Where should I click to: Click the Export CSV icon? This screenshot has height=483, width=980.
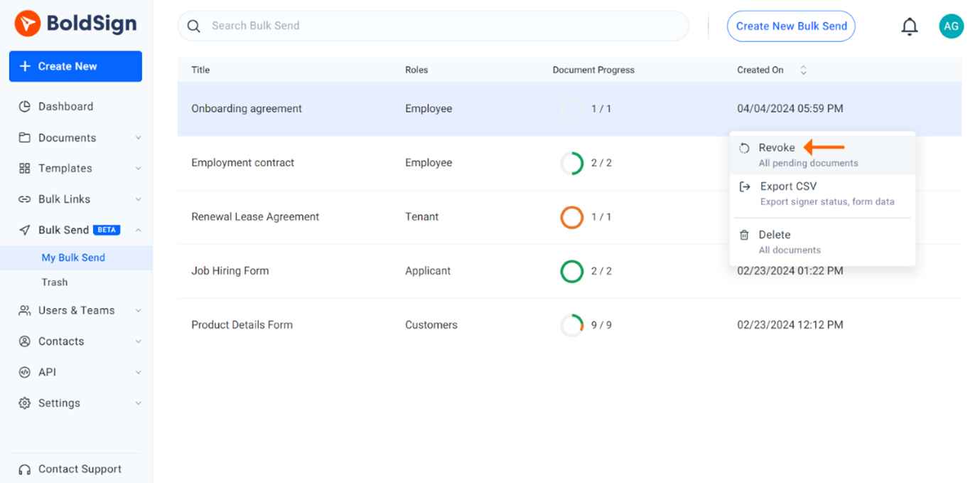tap(744, 186)
